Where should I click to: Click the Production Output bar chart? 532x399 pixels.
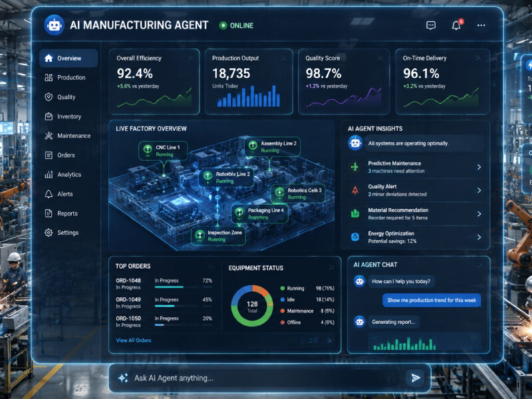coord(249,96)
